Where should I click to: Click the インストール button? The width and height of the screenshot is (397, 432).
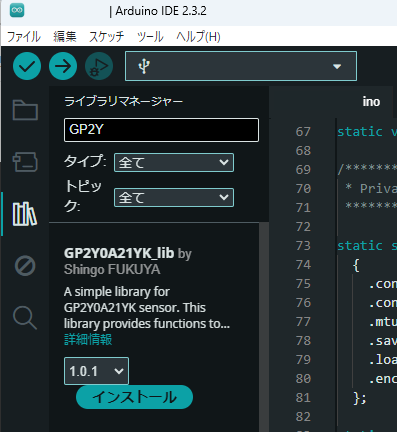[x=134, y=397]
